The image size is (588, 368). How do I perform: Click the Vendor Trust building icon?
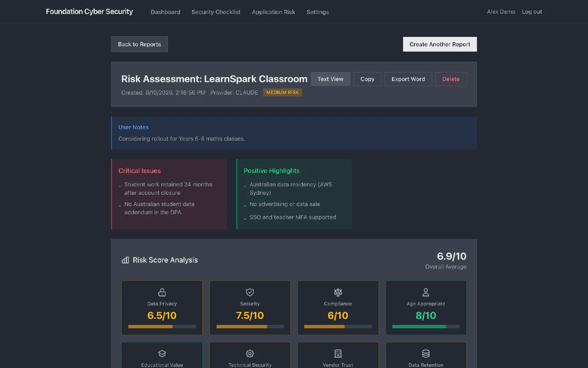338,354
